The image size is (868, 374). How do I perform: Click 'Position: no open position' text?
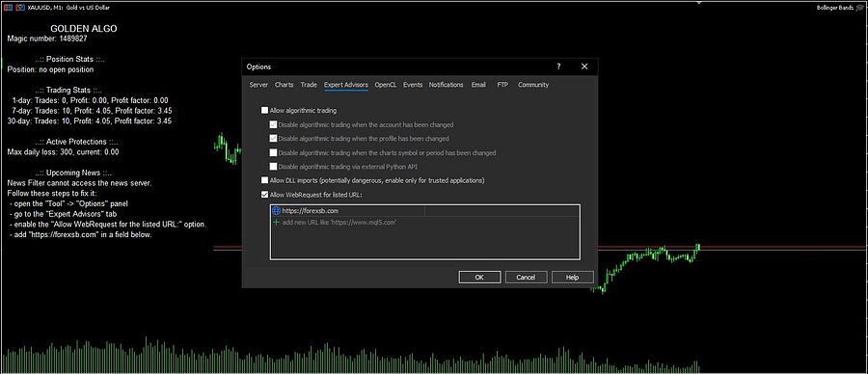50,69
